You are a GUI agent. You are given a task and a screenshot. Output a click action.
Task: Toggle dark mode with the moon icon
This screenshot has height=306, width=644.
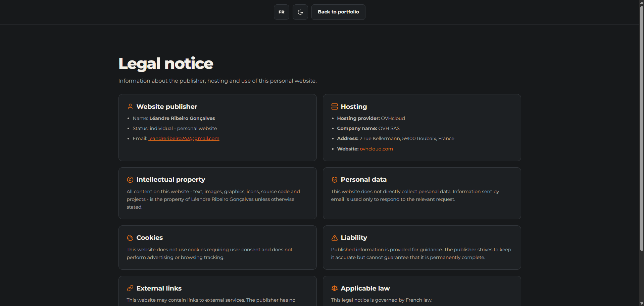[x=300, y=12]
